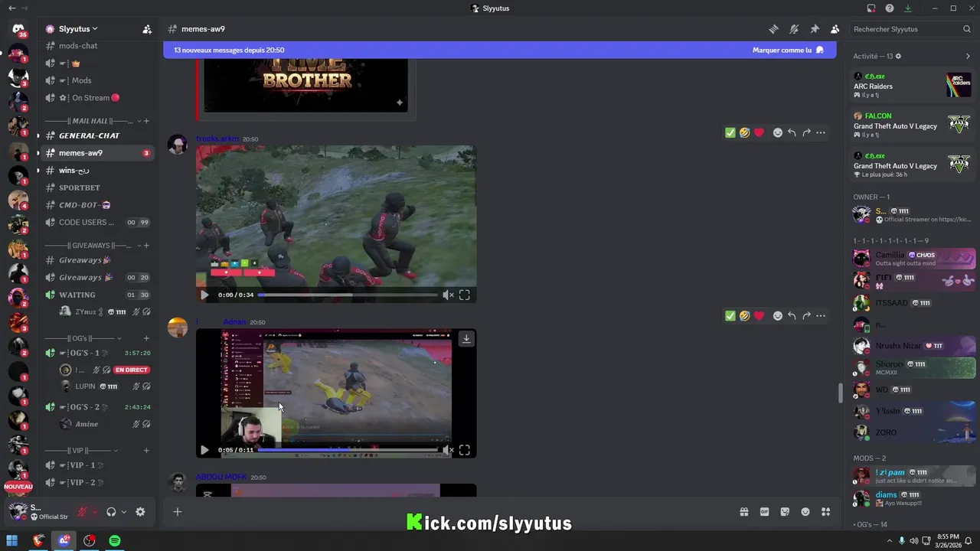The image size is (980, 551).
Task: Forward the trunks.arkm message
Action: [806, 132]
